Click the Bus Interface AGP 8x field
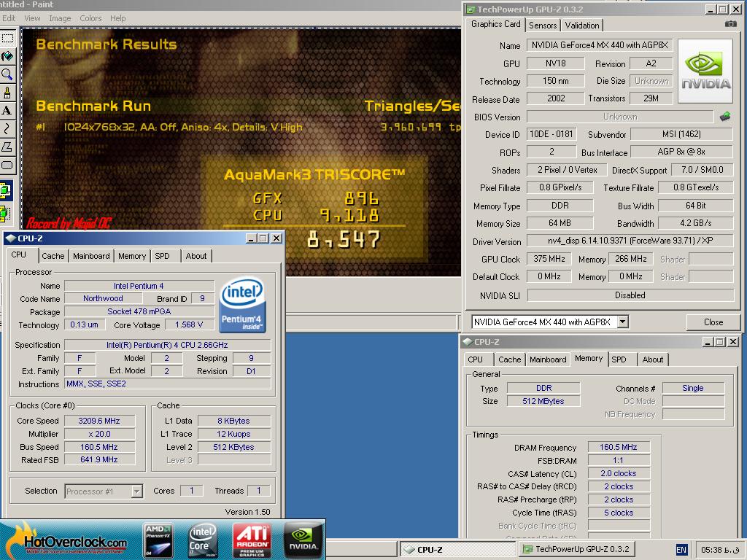The height and width of the screenshot is (560, 747). [x=681, y=152]
